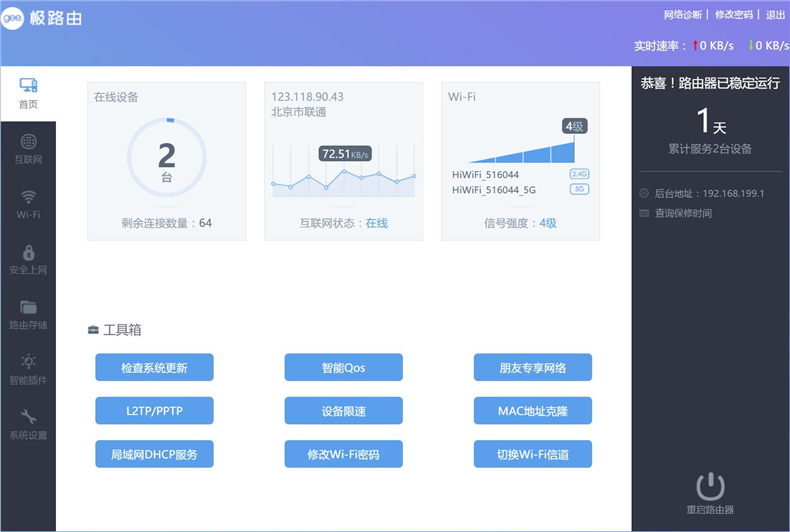Open the 首页 home icon in sidebar
The image size is (790, 532).
click(x=28, y=85)
